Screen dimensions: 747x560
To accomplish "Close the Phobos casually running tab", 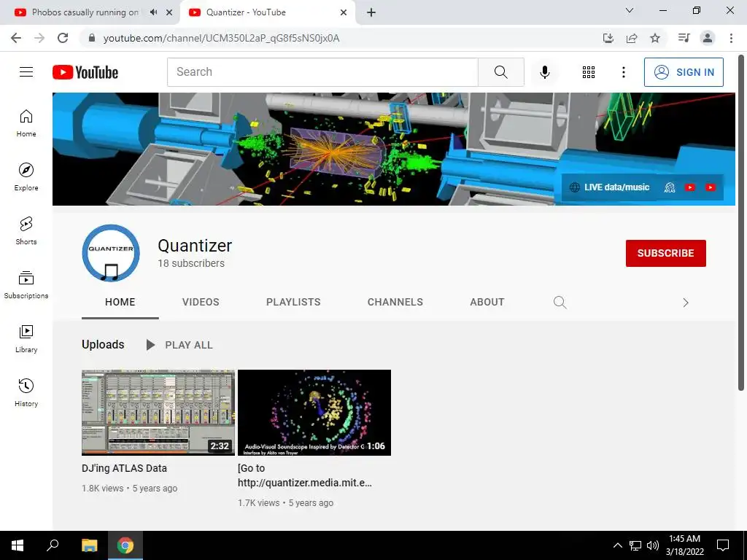I will click(169, 12).
